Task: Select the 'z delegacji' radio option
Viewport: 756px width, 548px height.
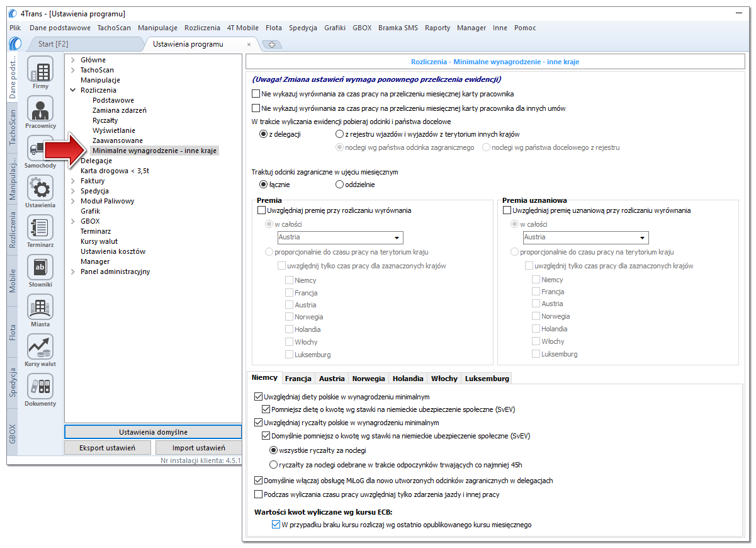Action: (263, 134)
